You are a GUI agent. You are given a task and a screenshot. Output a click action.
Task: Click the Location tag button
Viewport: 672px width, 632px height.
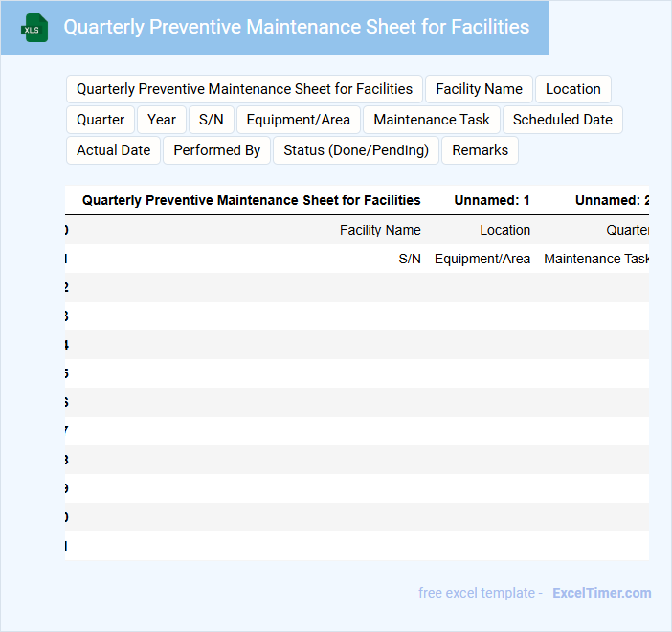pos(572,89)
